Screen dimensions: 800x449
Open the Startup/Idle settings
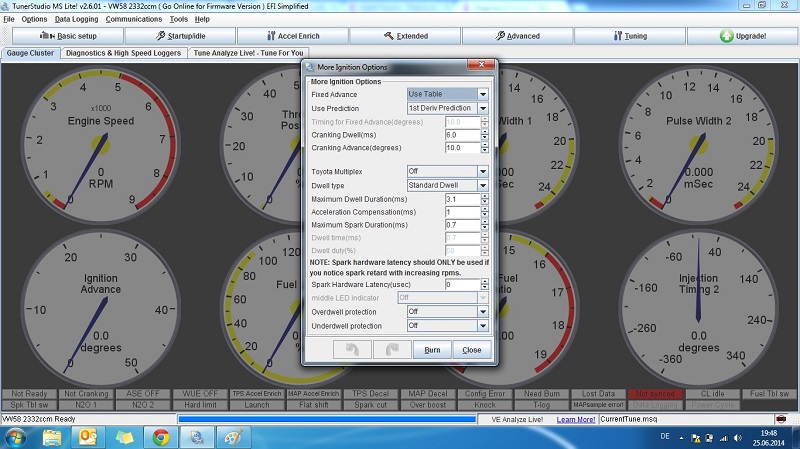click(181, 36)
